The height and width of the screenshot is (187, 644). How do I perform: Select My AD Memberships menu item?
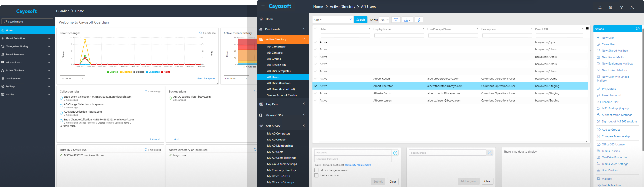(x=280, y=146)
